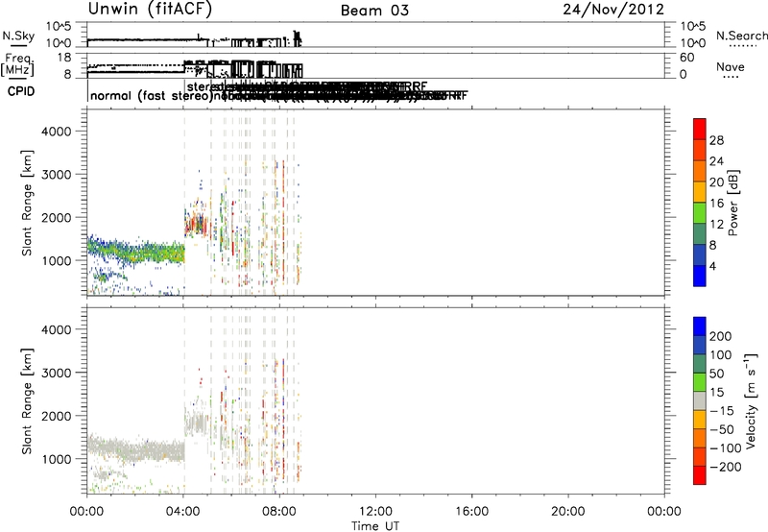Click the '18' frequency axis tick
The image size is (768, 532).
pyautogui.click(x=63, y=58)
